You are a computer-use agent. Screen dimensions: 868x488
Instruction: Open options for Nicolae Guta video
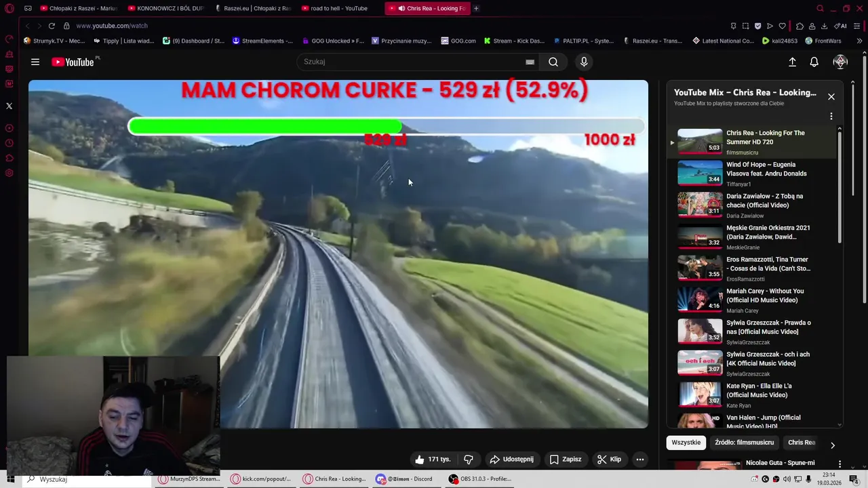pyautogui.click(x=840, y=464)
